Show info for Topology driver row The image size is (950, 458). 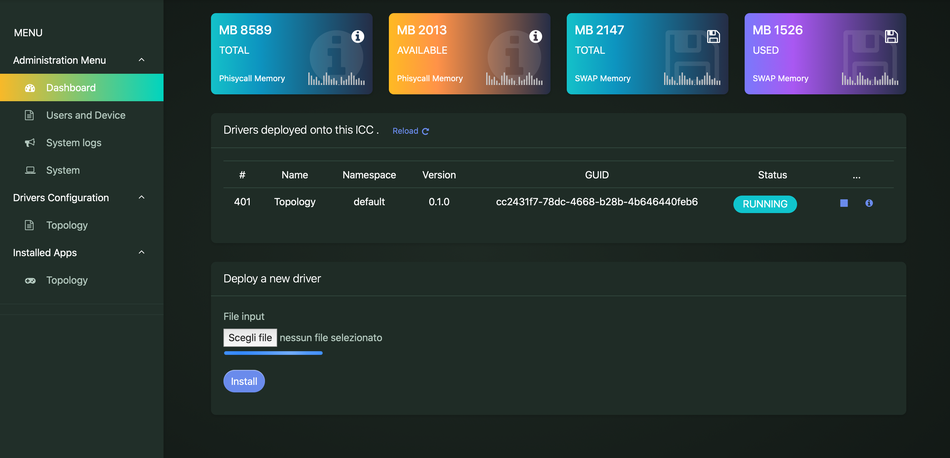[869, 203]
